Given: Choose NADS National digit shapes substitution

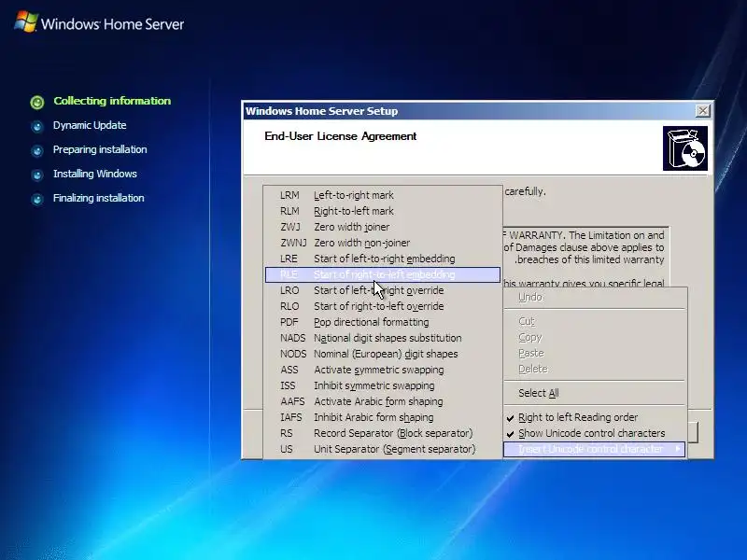Looking at the screenshot, I should tap(383, 338).
